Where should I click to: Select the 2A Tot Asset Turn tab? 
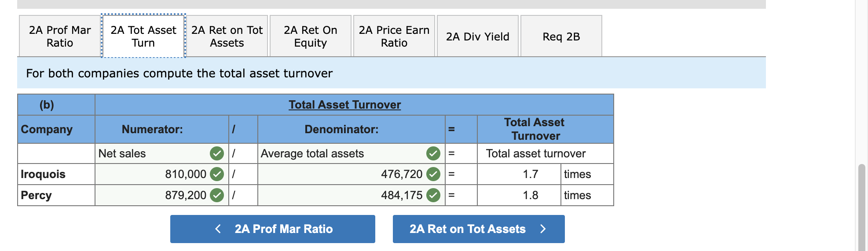click(143, 36)
